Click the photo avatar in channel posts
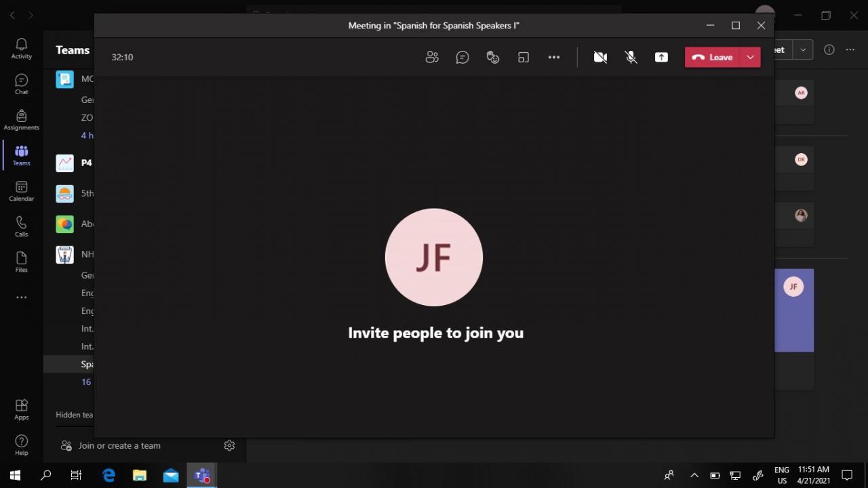868x488 pixels. (x=801, y=216)
